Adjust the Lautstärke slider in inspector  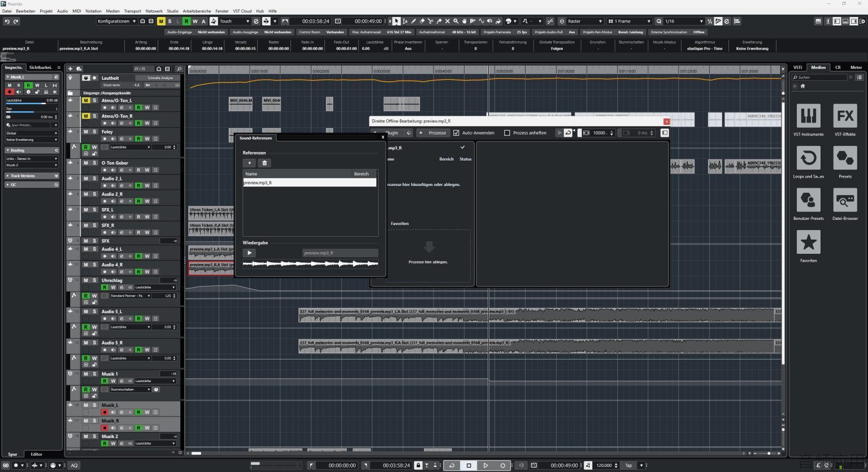[32, 101]
